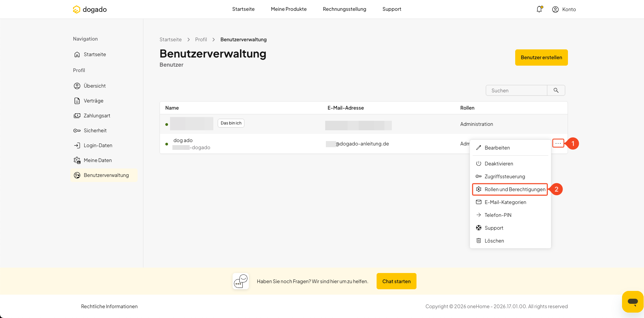This screenshot has height=318, width=644.
Task: Open the Konto account menu
Action: [564, 9]
